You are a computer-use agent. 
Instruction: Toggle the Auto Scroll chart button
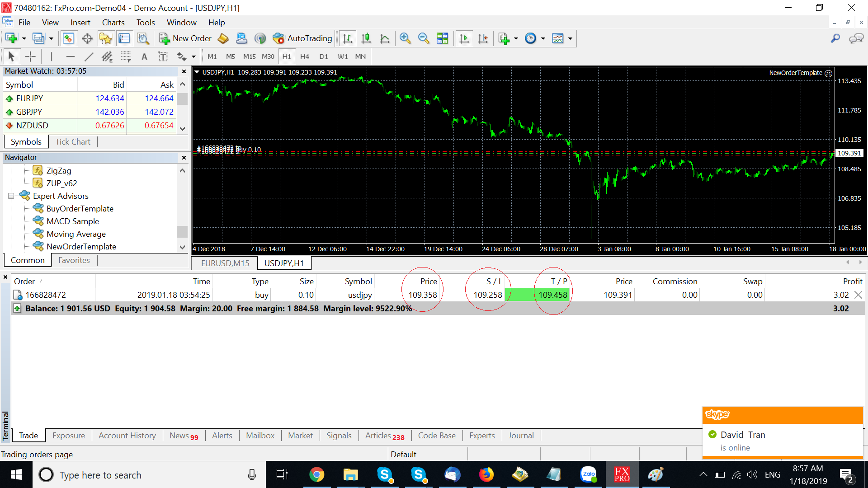464,38
